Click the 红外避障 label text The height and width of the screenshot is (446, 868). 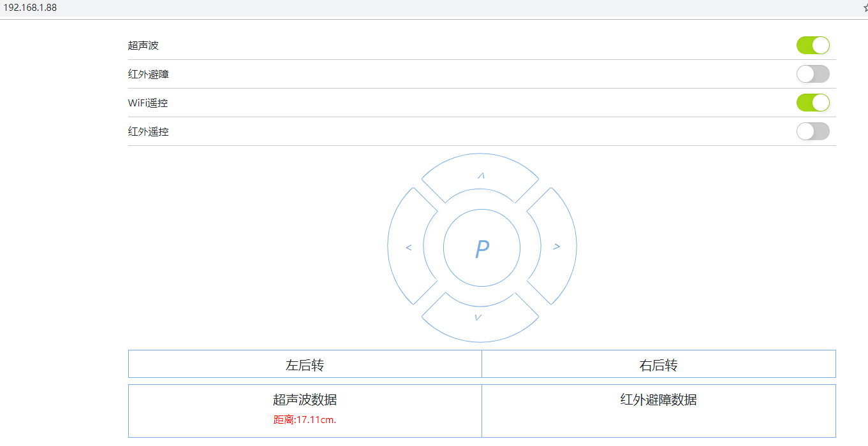pos(148,75)
